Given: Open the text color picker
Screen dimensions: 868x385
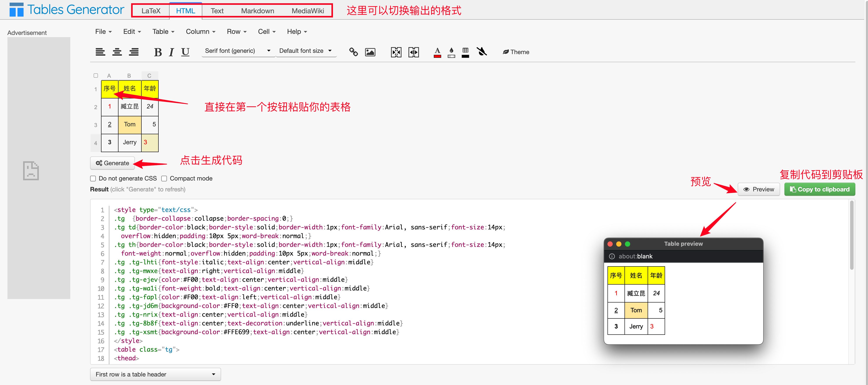Looking at the screenshot, I should coord(437,52).
